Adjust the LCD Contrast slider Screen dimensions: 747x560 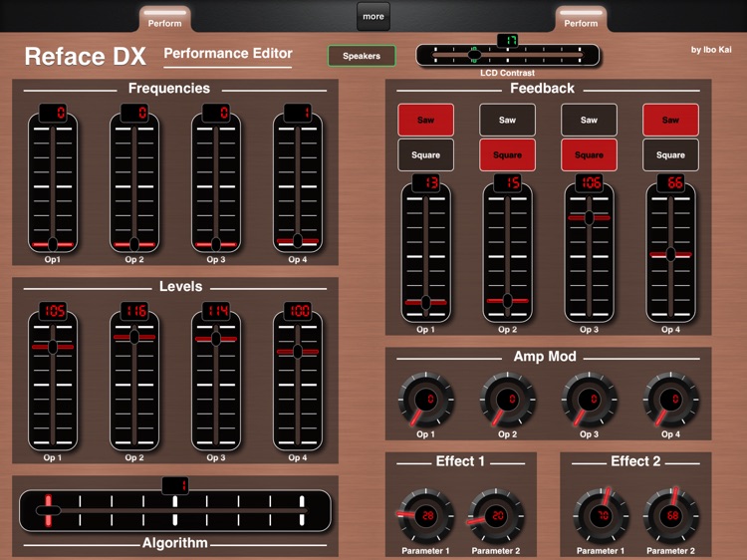coord(508,55)
